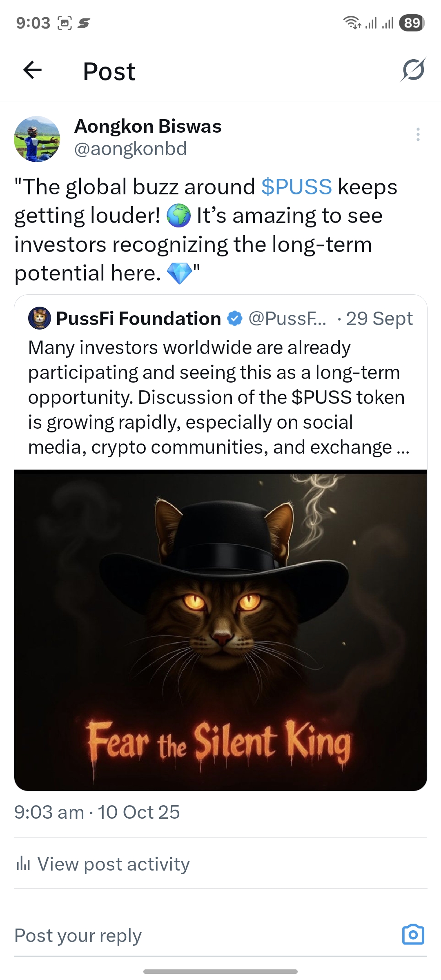Focus the Post your reply field
Viewport: 441px width, 980px height.
(204, 935)
